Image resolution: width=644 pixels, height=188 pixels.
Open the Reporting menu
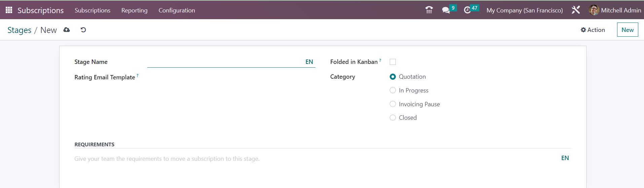(134, 10)
